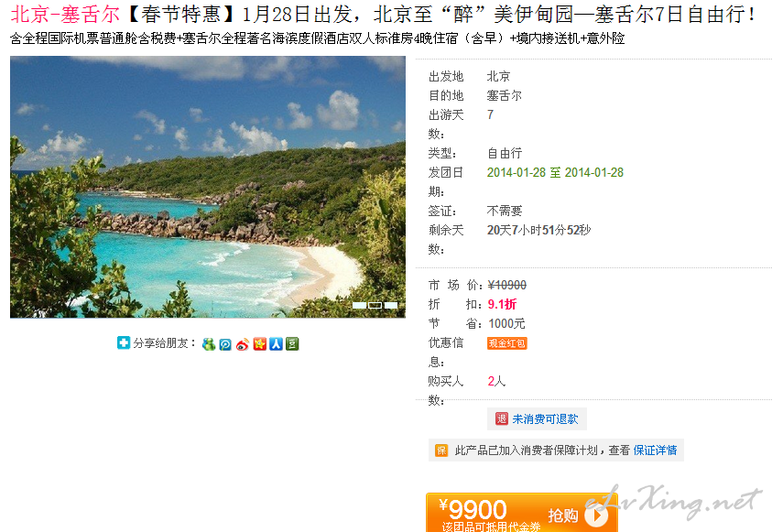Image resolution: width=772 pixels, height=532 pixels.
Task: Share to Tencent Weibo icon
Action: tap(225, 344)
